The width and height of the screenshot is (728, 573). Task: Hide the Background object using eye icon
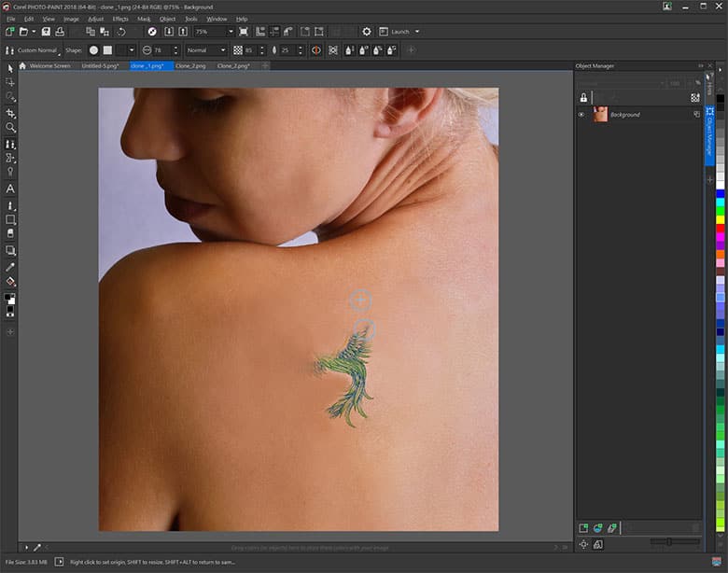coord(581,115)
